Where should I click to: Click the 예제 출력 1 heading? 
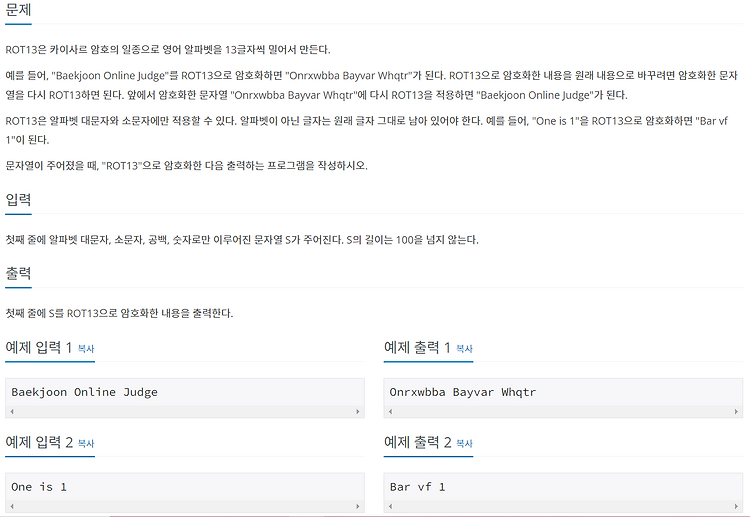point(417,347)
